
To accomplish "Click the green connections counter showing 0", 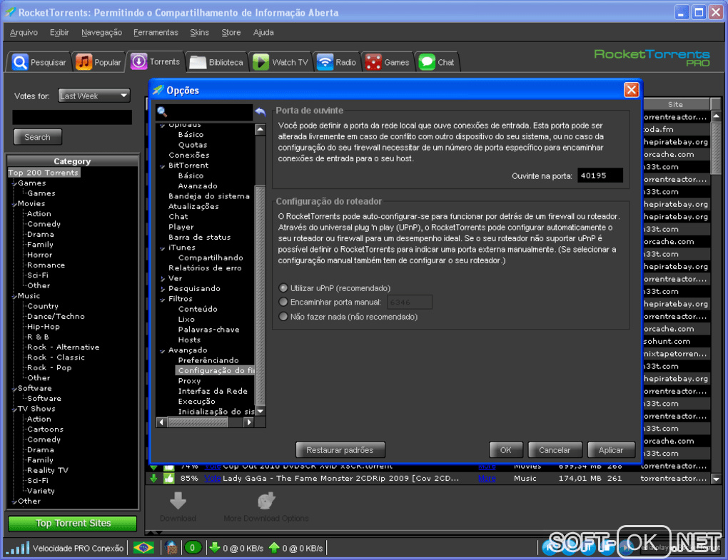I will point(193,548).
